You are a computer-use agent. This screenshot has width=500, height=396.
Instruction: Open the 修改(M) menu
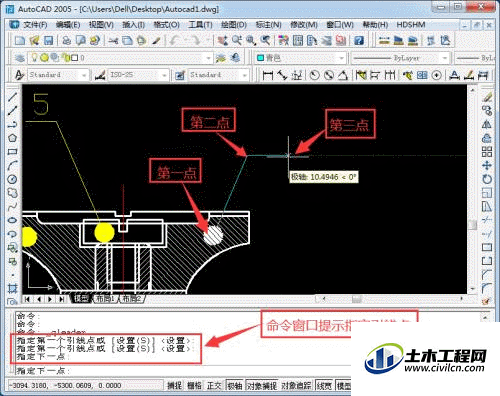(304, 25)
